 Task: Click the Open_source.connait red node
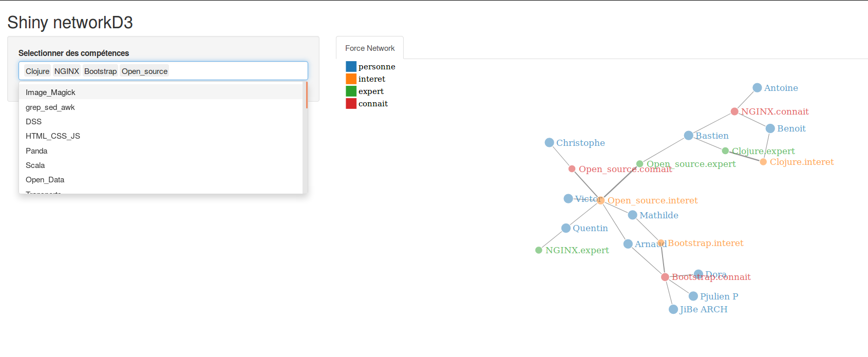pyautogui.click(x=572, y=169)
